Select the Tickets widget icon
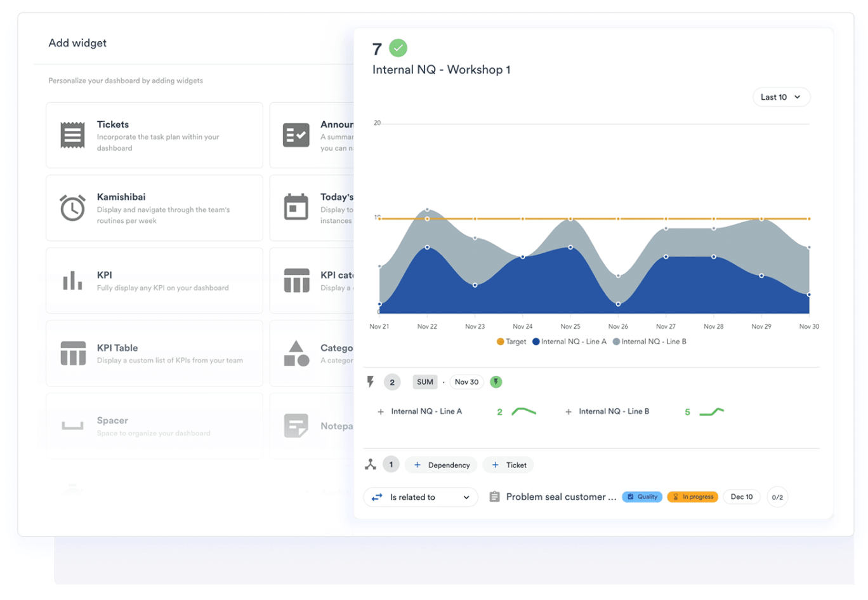This screenshot has width=868, height=600. pos(72,135)
